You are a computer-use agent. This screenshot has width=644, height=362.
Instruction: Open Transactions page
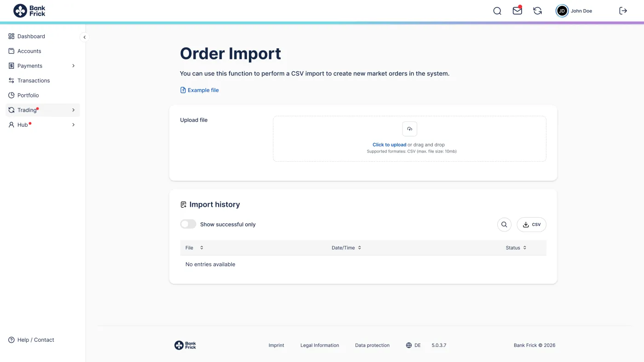[x=34, y=80]
